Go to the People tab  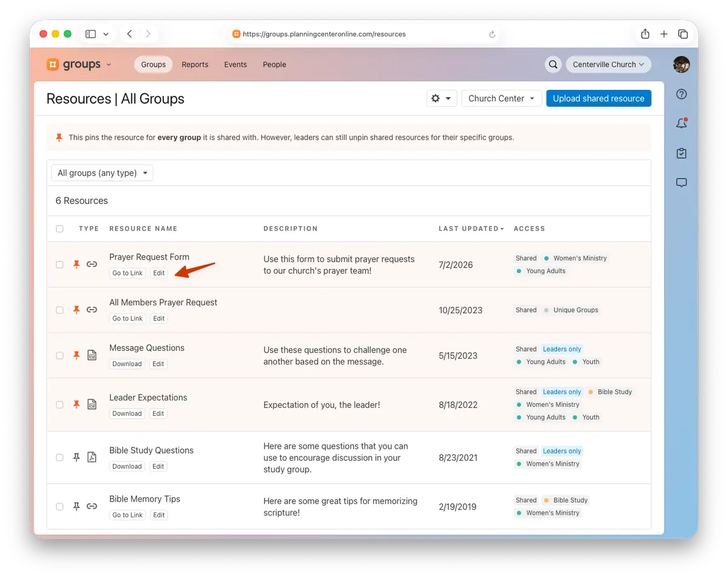tap(274, 64)
